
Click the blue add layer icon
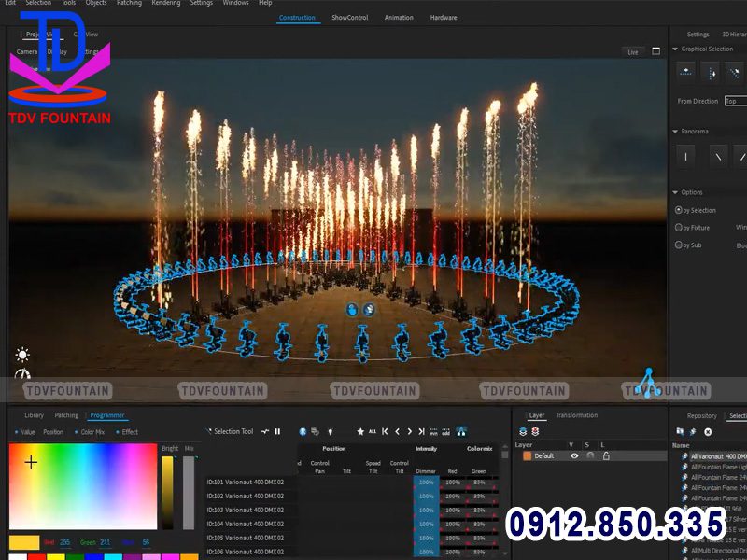coord(523,431)
